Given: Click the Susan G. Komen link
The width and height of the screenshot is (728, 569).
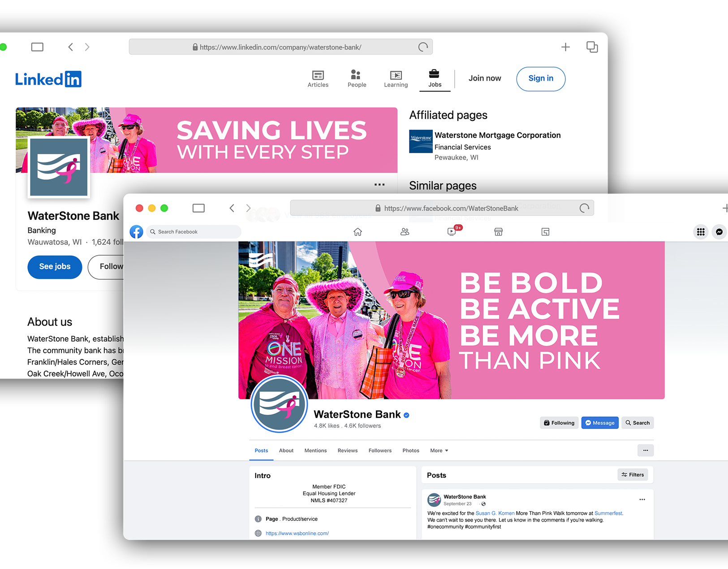Looking at the screenshot, I should pos(495,513).
